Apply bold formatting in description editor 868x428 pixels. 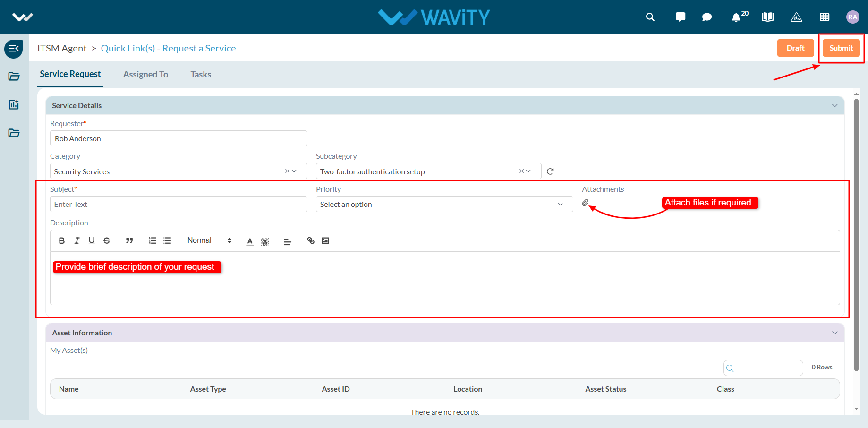62,240
